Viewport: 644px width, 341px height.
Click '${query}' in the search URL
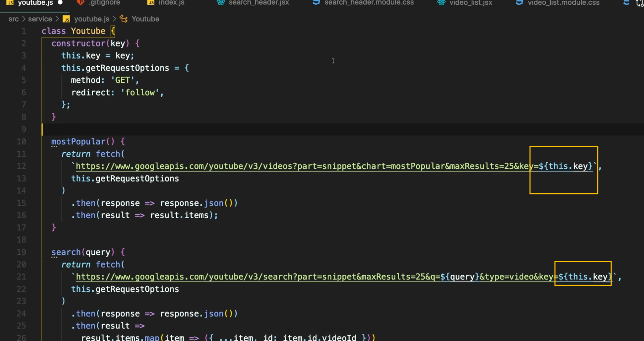pos(460,277)
